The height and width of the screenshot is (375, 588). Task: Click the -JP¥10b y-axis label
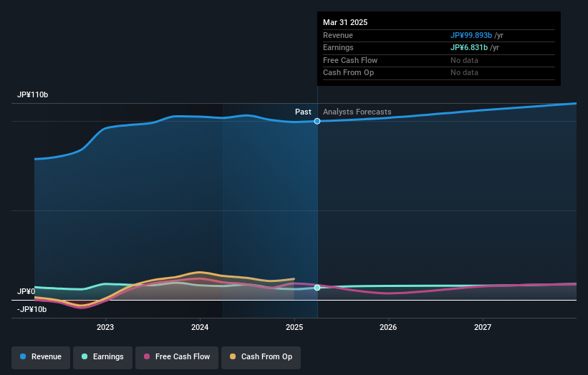(32, 309)
